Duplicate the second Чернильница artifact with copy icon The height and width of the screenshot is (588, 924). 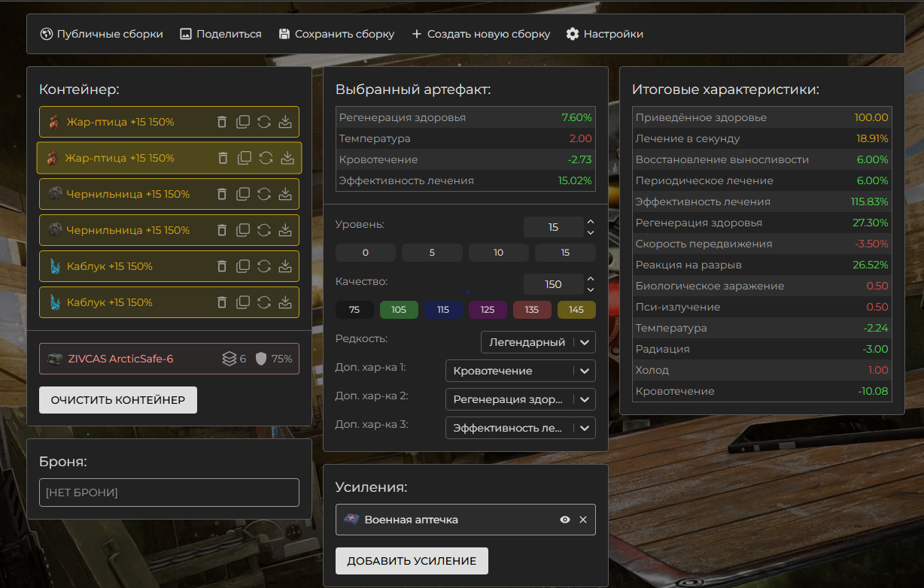[x=243, y=230]
